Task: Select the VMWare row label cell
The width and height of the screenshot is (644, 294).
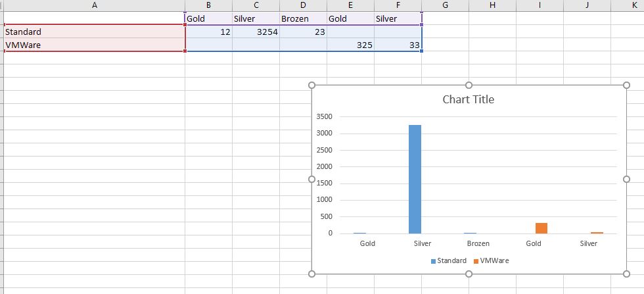Action: click(94, 45)
